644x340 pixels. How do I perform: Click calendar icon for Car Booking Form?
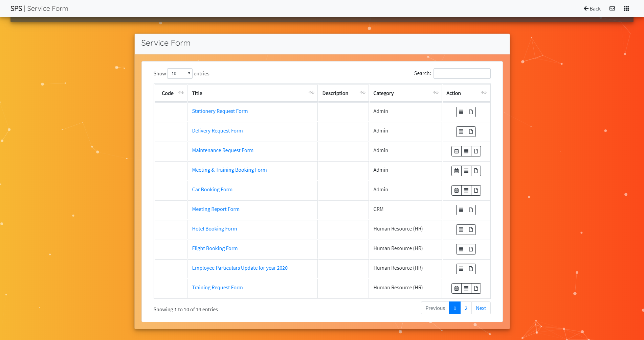457,190
